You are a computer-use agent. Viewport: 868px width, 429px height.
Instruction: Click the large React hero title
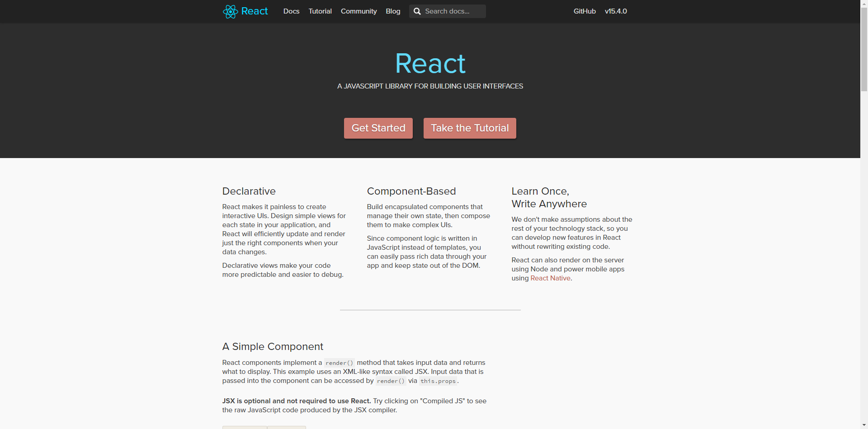point(430,63)
